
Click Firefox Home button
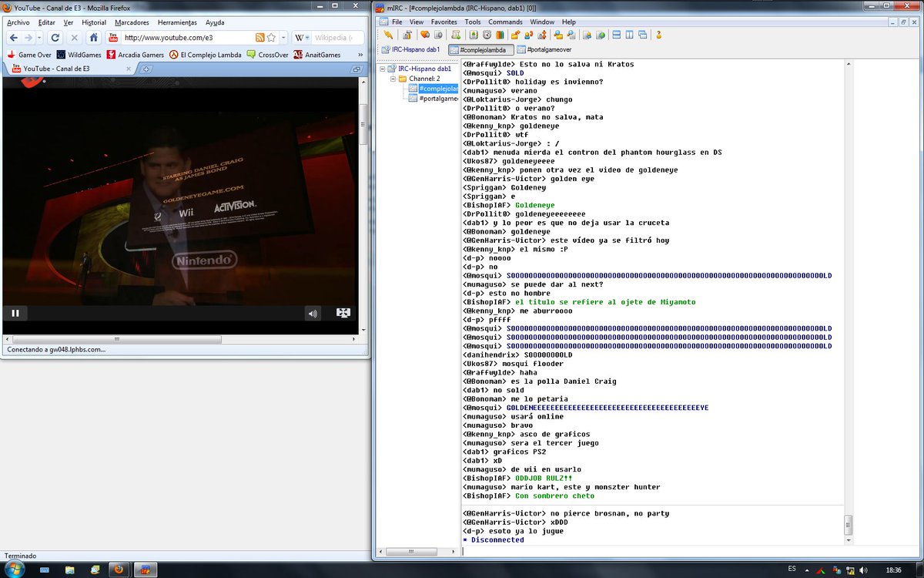[93, 37]
